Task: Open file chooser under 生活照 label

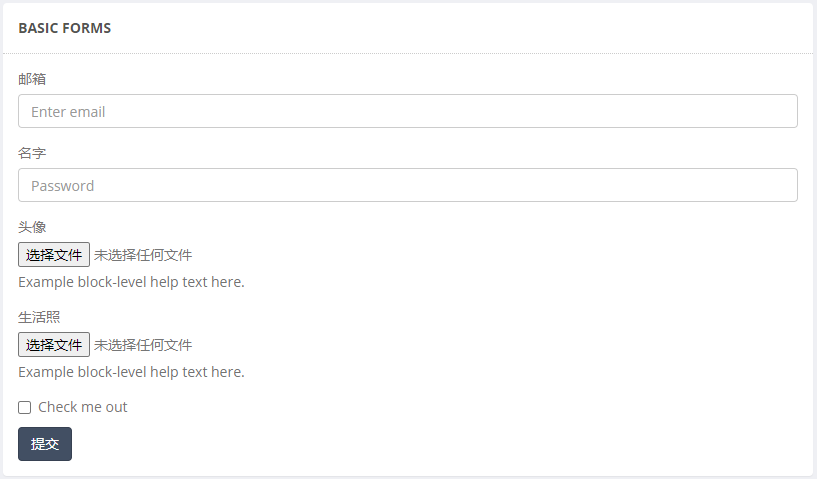Action: tap(54, 345)
